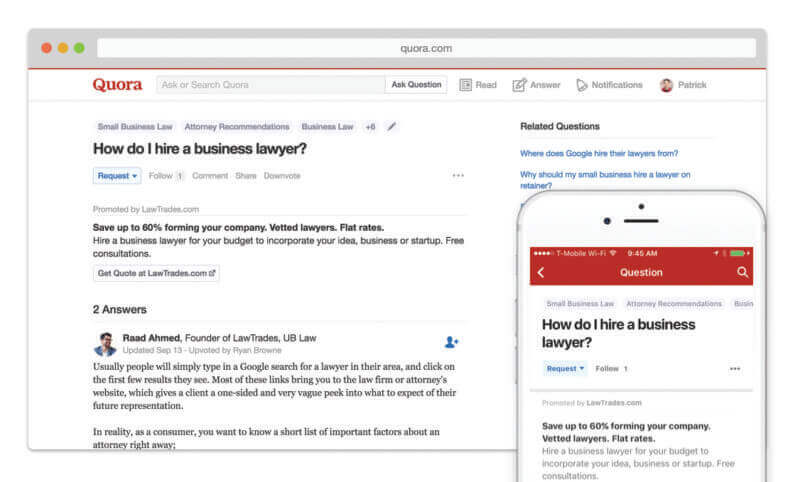The height and width of the screenshot is (482, 800).
Task: Open related question about Google lawyers
Action: tap(599, 154)
